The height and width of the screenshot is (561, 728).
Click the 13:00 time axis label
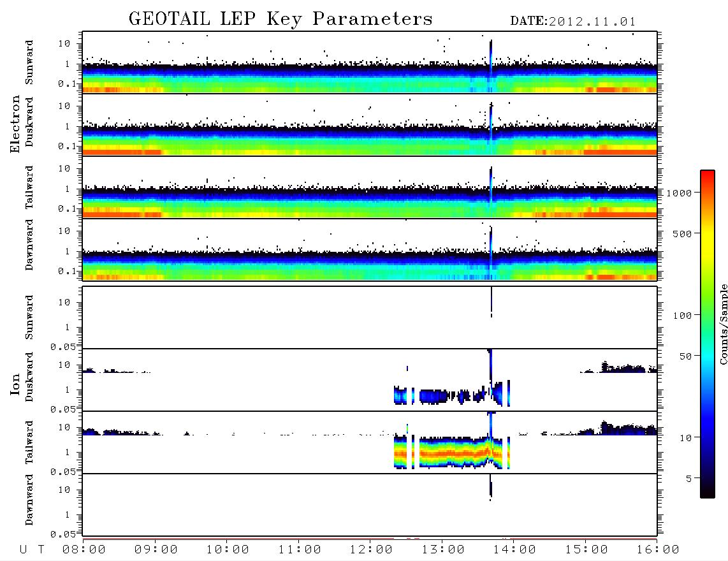click(x=443, y=550)
